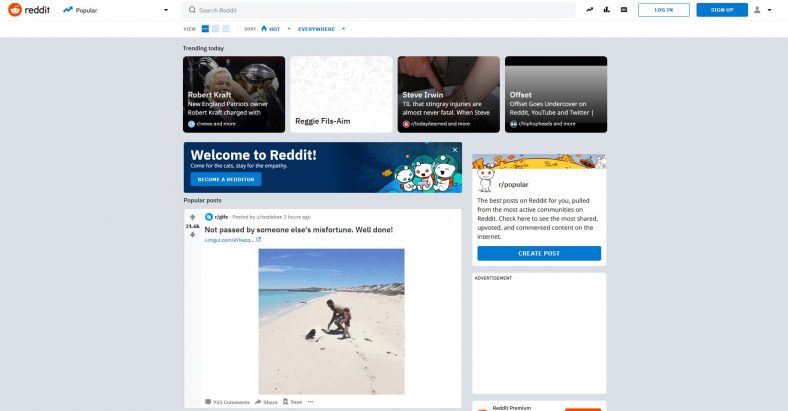Click the SIGN UP button
This screenshot has width=788, height=411.
(722, 10)
